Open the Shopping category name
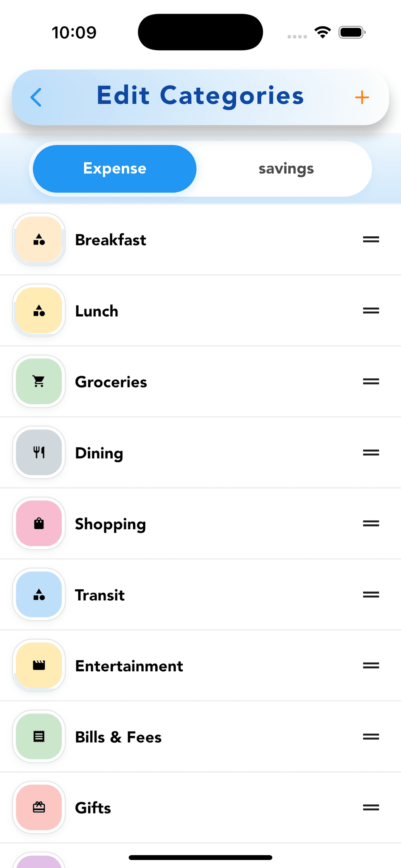 click(110, 524)
